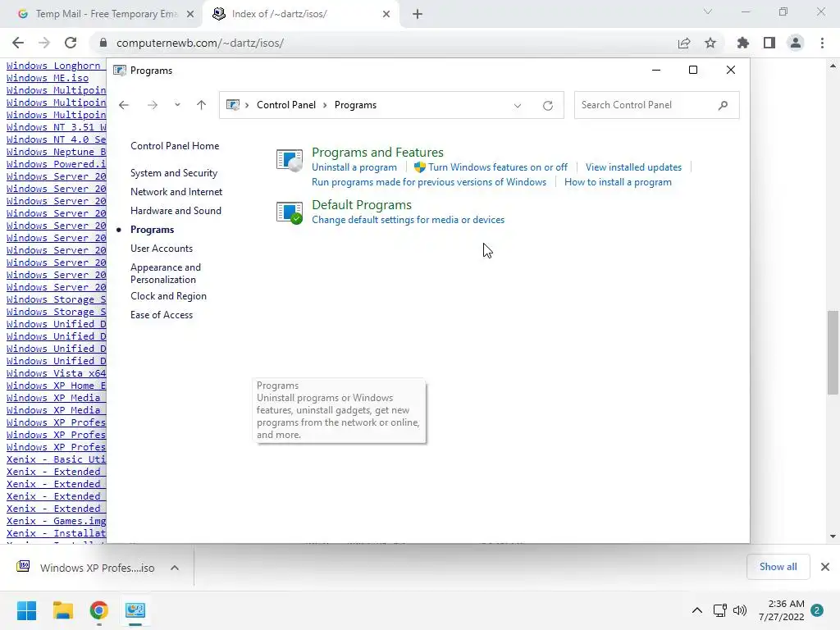Screen dimensions: 840x630
Task: Click Chrome icon in taskbar
Action: (99, 610)
